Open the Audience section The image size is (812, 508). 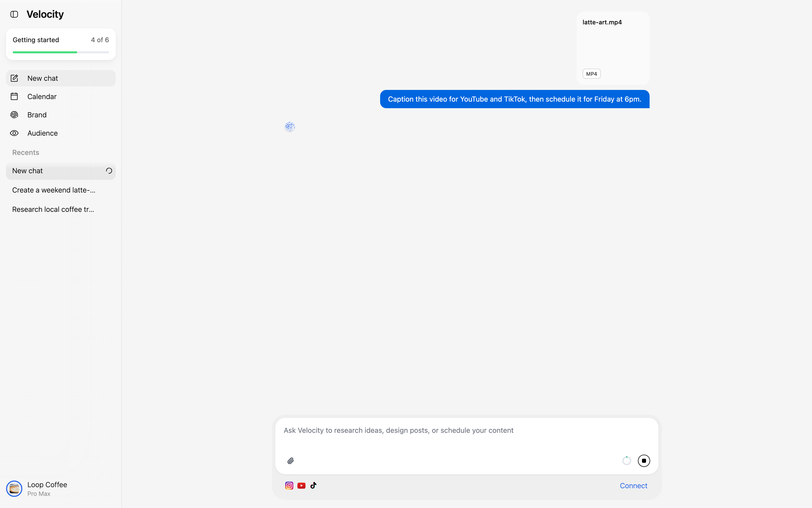[61, 133]
